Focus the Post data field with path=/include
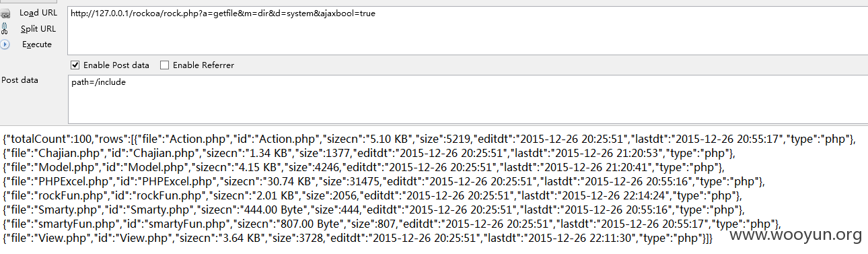The image size is (868, 254). pos(468,99)
